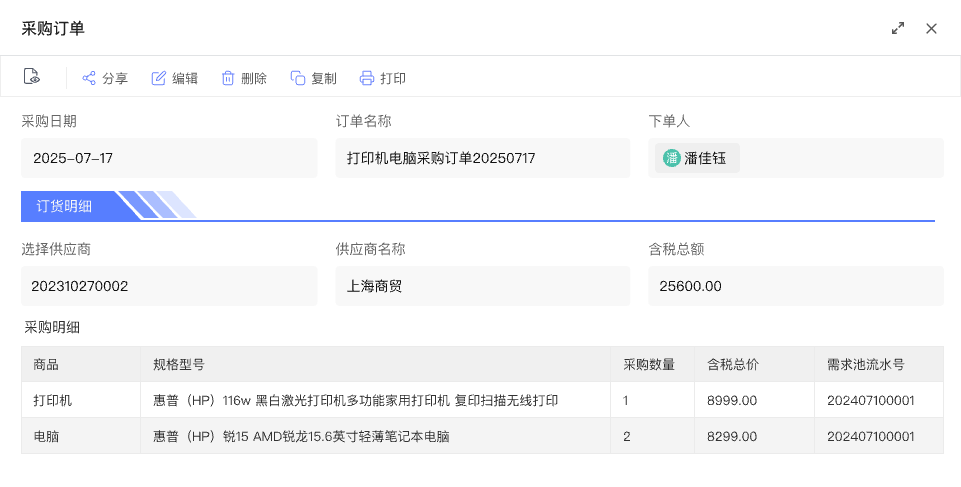Screen dimensions: 961x487
Task: Click the 采购数量 column header
Action: (652, 364)
